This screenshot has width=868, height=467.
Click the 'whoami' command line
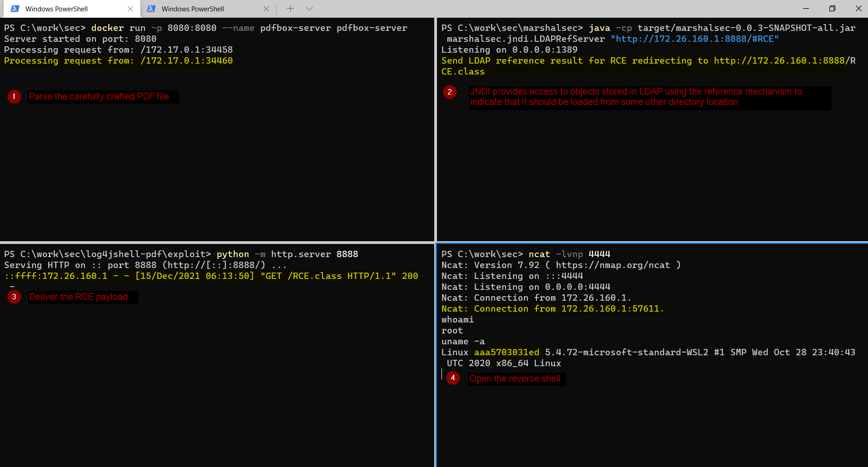pos(457,320)
